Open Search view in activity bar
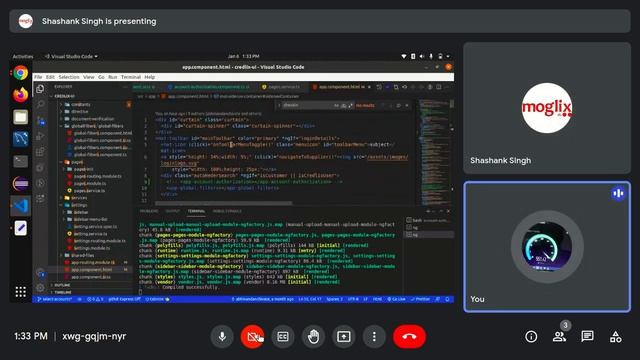Screen dimensions: 640x360 (40, 104)
